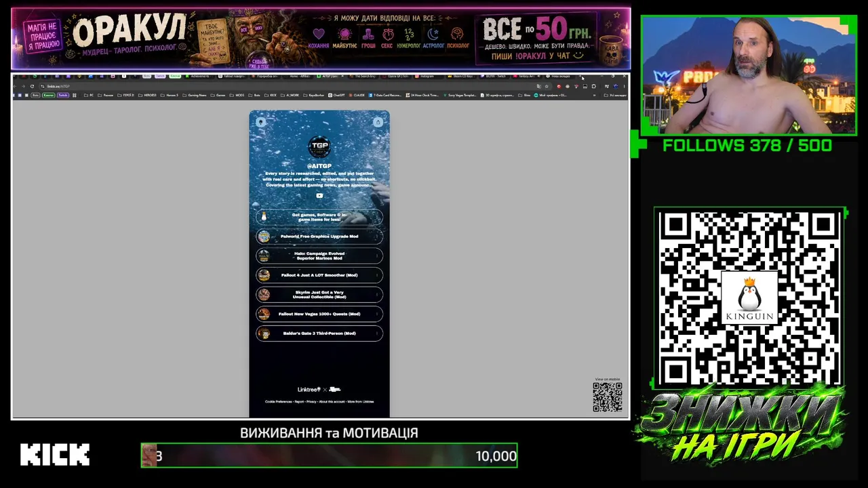The height and width of the screenshot is (488, 868).
Task: Switch to the Instagram browser tab
Action: point(428,77)
